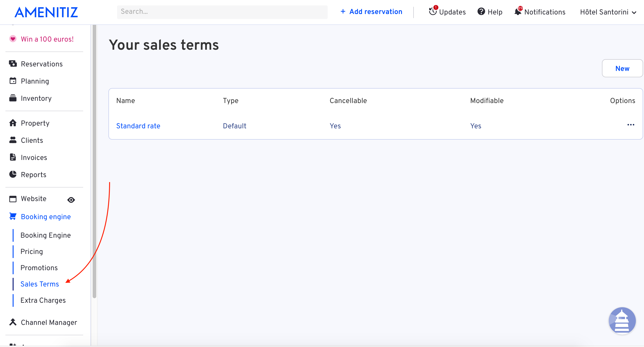The image size is (644, 347).
Task: Open Booking Engine submenu item
Action: coord(46,235)
